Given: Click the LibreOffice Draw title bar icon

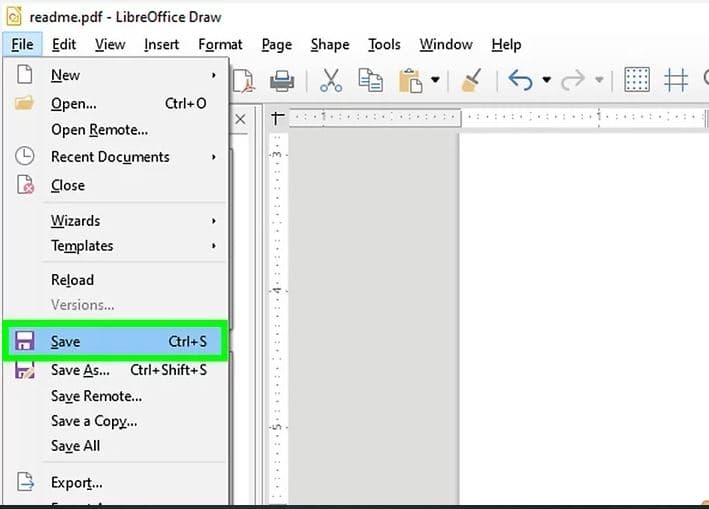Looking at the screenshot, I should pos(14,17).
